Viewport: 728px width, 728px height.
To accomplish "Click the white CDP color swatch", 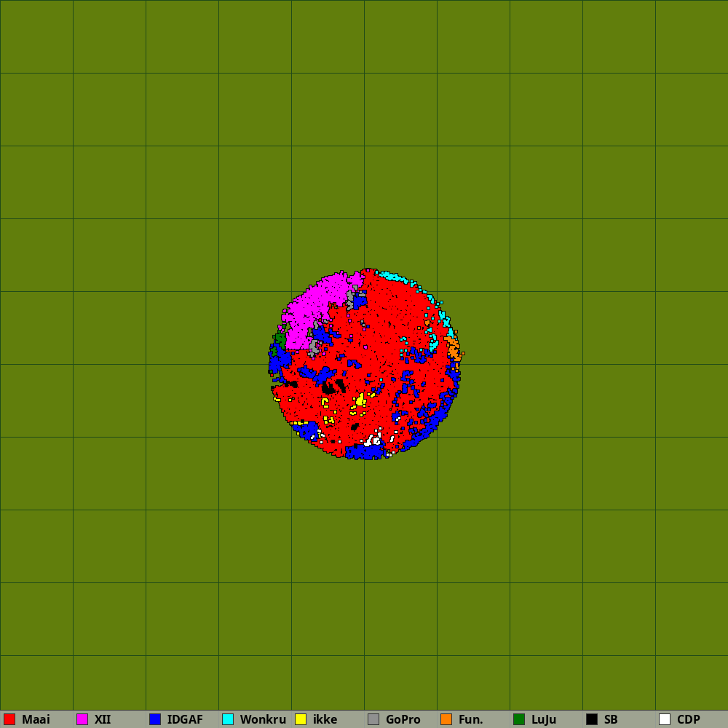I will coord(665,719).
